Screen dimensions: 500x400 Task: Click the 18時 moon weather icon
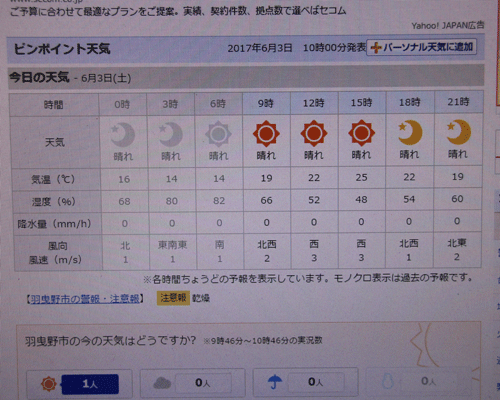click(x=410, y=133)
